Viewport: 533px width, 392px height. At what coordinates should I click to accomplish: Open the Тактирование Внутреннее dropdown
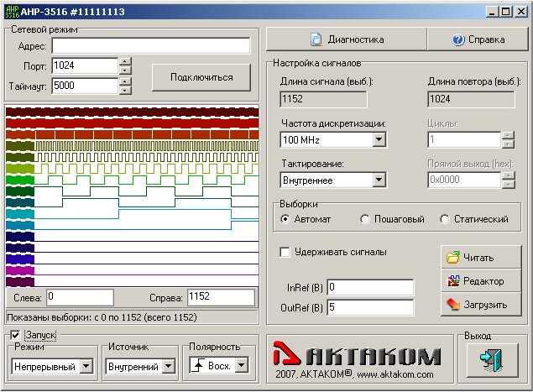click(x=379, y=180)
